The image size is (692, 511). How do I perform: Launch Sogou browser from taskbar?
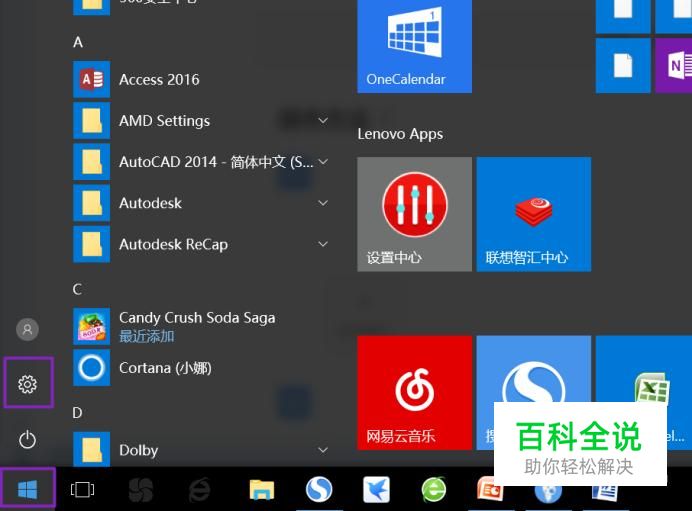pos(319,489)
